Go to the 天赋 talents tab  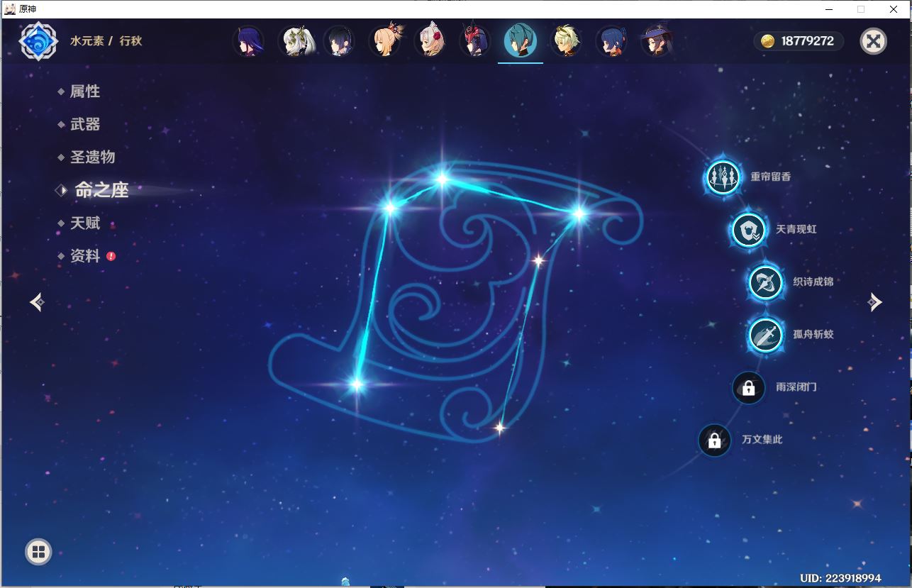pyautogui.click(x=85, y=223)
